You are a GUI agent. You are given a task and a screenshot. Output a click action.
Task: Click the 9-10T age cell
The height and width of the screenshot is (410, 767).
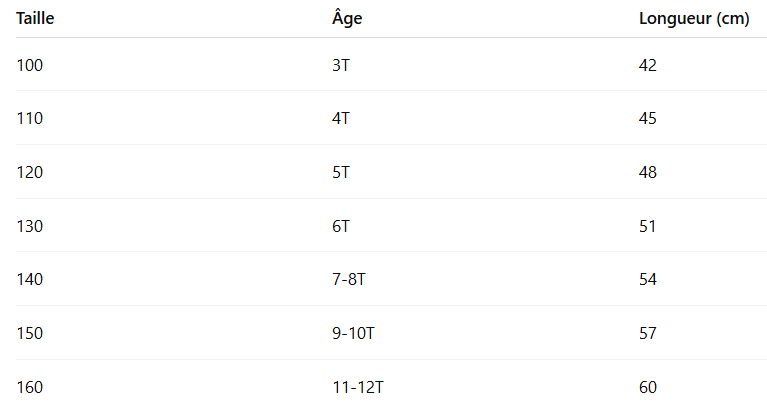tap(353, 333)
